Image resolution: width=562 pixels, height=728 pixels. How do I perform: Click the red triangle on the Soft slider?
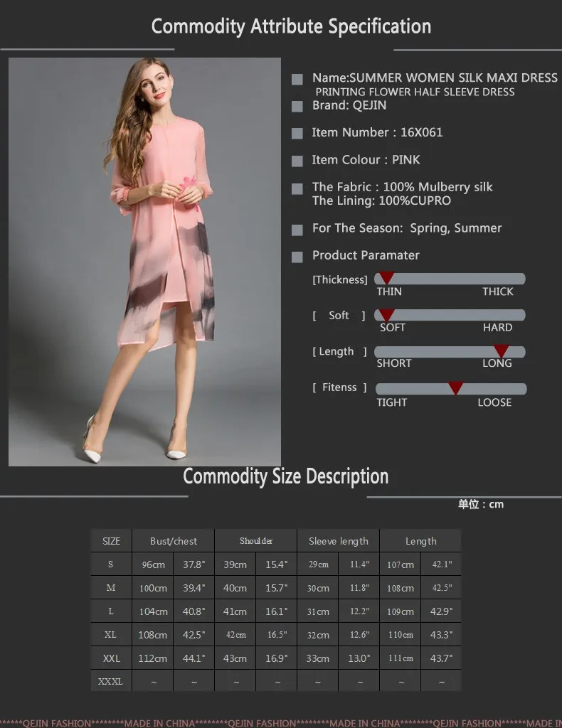(386, 314)
